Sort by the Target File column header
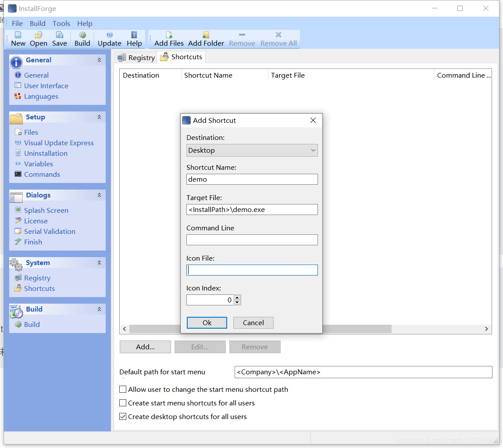Screen dimensions: 503x448 tap(351, 75)
